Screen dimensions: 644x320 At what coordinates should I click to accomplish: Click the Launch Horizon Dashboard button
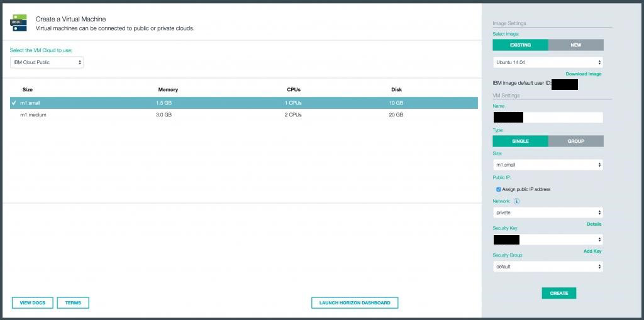pyautogui.click(x=355, y=303)
